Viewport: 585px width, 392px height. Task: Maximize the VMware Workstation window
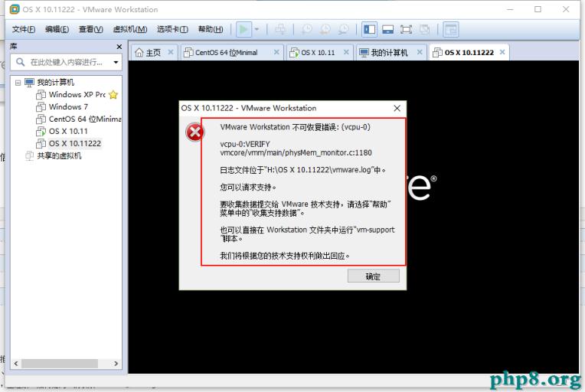(538, 9)
